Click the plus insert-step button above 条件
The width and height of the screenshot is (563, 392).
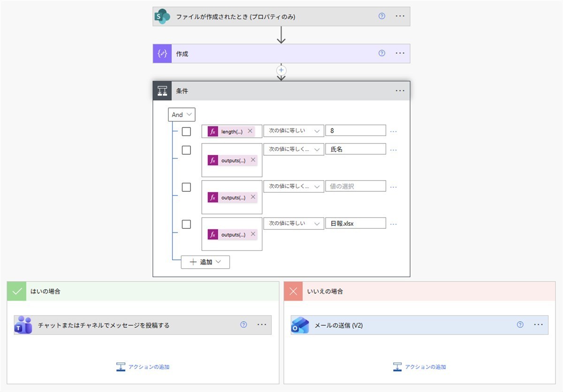281,70
